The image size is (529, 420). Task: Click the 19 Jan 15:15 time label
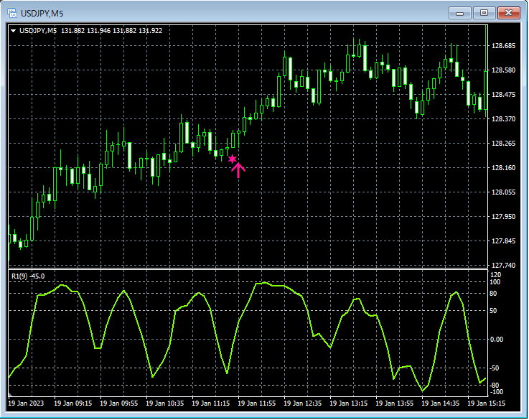coord(486,403)
